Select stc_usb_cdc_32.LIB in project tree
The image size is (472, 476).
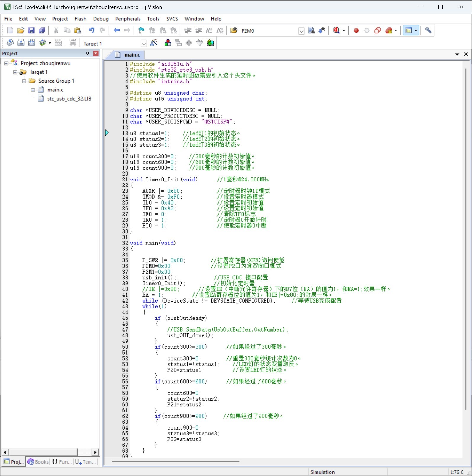coord(69,99)
